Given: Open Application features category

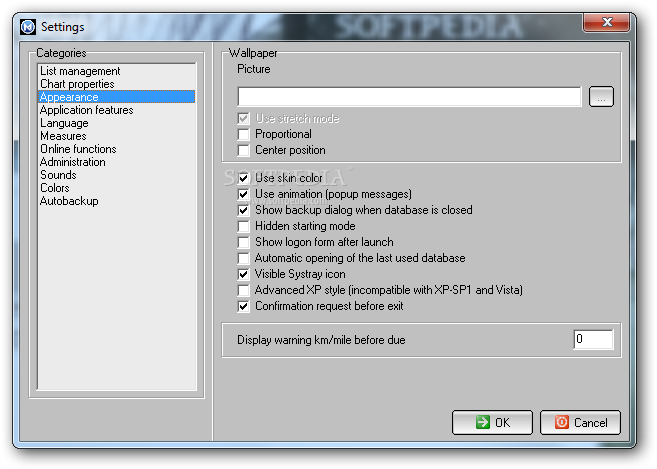Looking at the screenshot, I should tap(116, 110).
